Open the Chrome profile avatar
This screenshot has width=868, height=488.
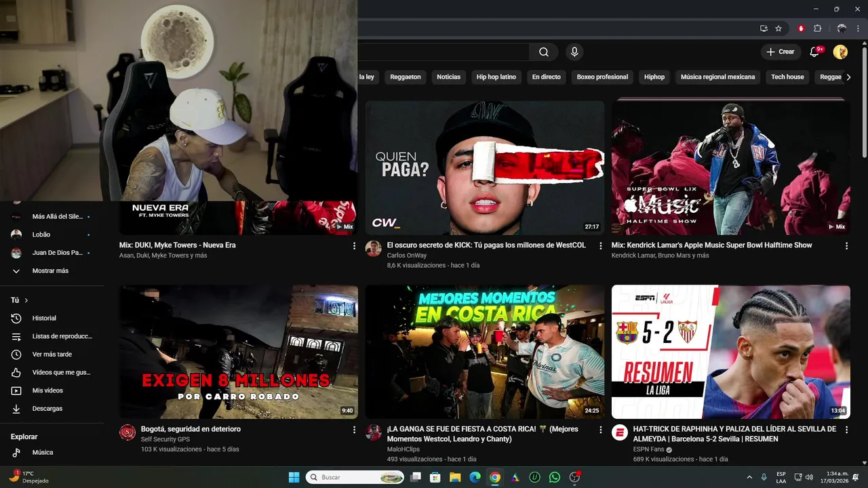[842, 28]
